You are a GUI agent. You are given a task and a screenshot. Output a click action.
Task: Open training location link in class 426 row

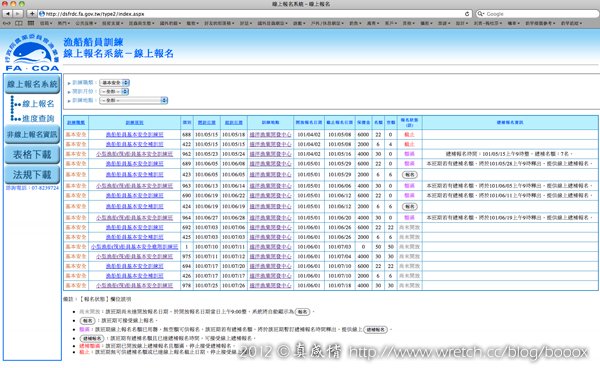270,276
